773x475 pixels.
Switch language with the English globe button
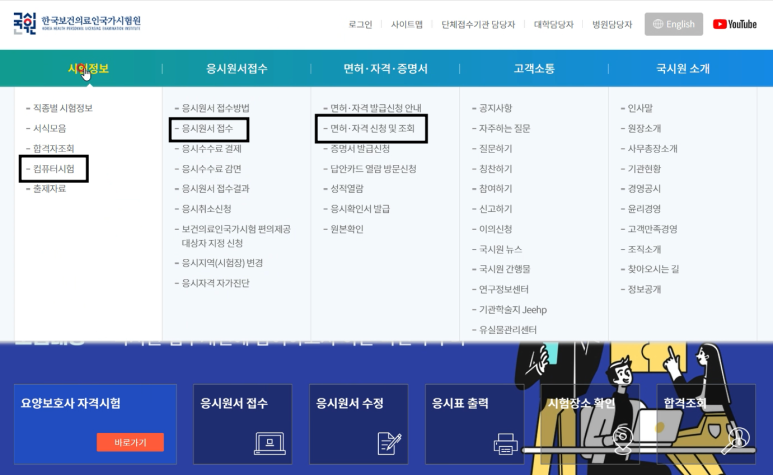click(673, 24)
